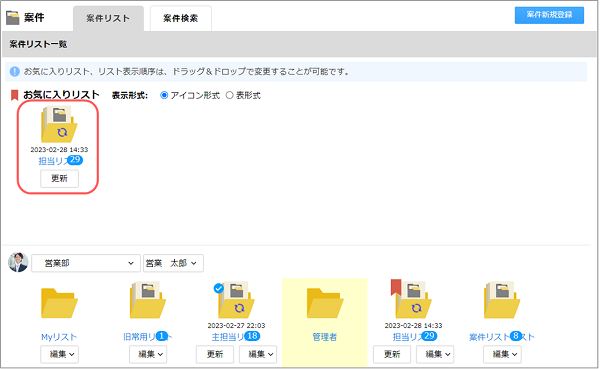
Task: Expand the 編集 dropdown under 主担当リスト
Action: tap(258, 354)
